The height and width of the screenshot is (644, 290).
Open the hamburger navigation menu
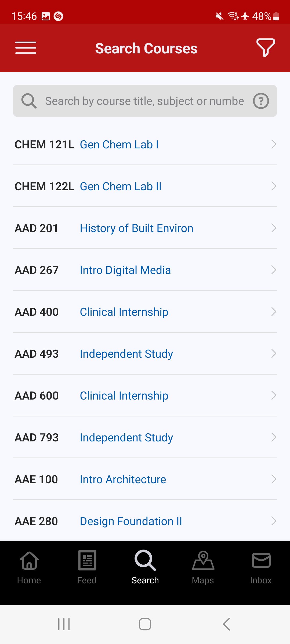26,48
